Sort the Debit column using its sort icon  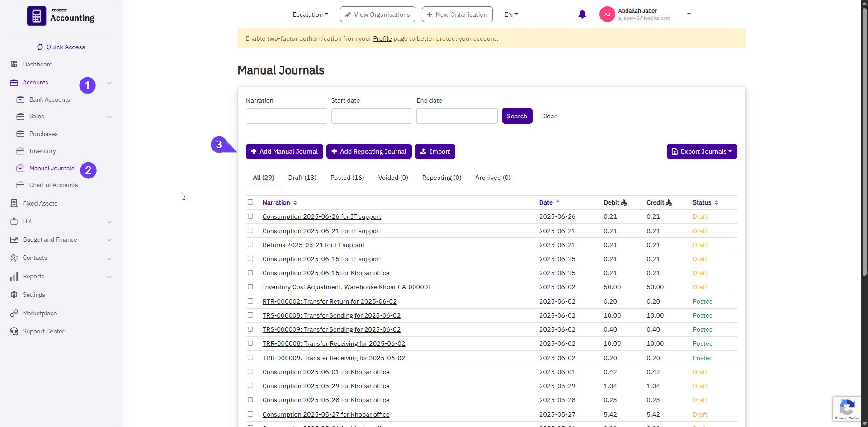pyautogui.click(x=624, y=202)
